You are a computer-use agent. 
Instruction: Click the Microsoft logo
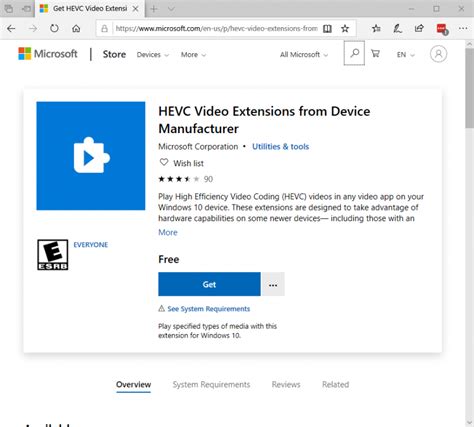(48, 54)
